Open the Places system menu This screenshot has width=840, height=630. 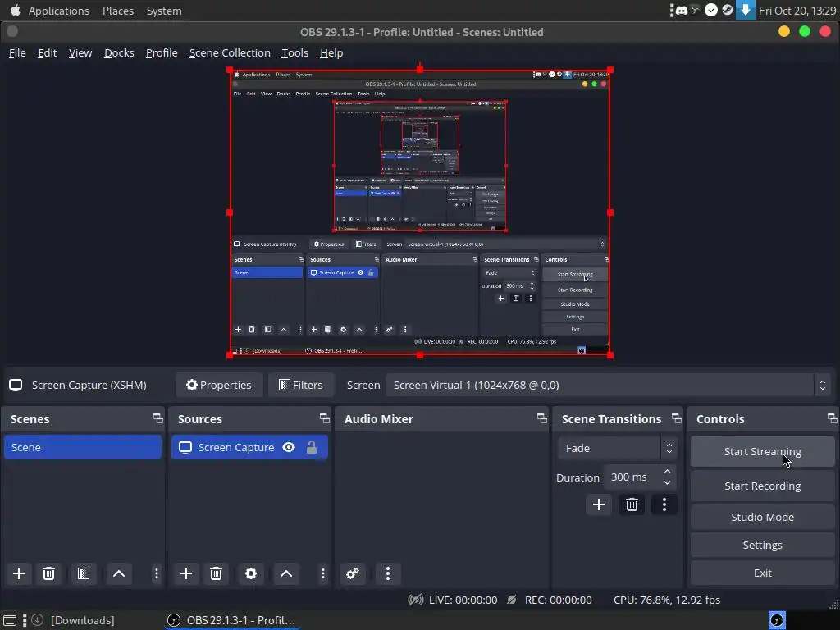(118, 11)
